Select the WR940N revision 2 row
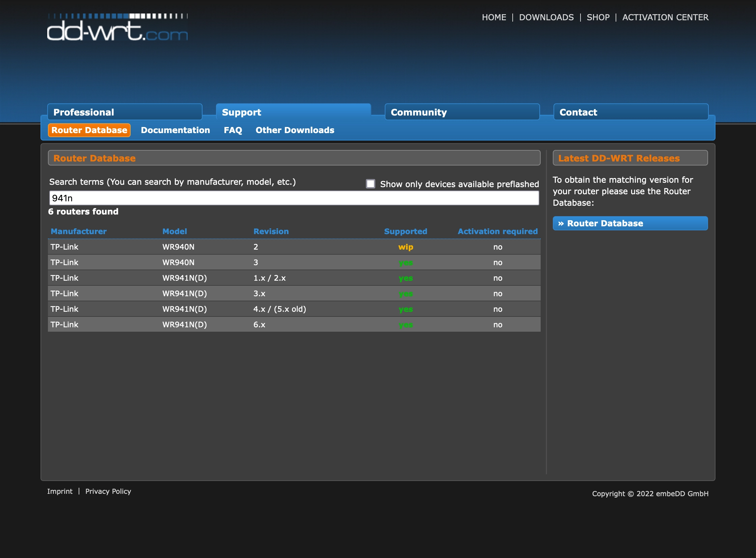The width and height of the screenshot is (756, 558). coord(294,247)
